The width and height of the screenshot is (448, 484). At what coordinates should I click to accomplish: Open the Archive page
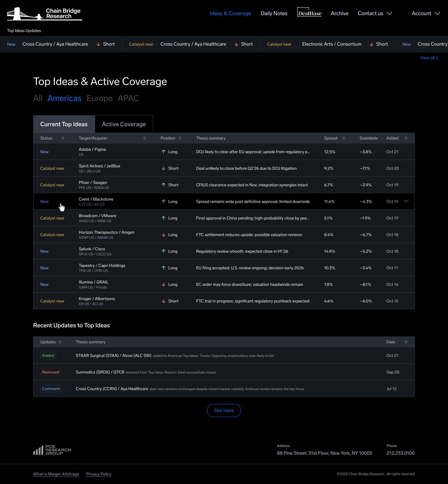pyautogui.click(x=340, y=13)
